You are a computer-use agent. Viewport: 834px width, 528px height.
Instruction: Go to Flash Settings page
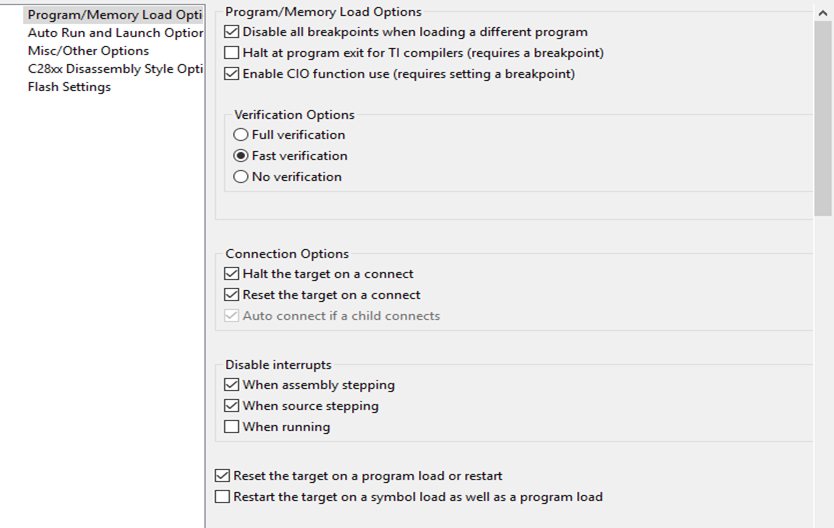coord(69,87)
